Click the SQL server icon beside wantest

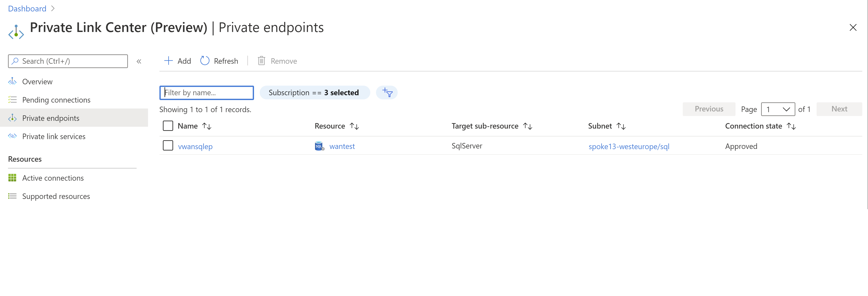click(x=319, y=146)
